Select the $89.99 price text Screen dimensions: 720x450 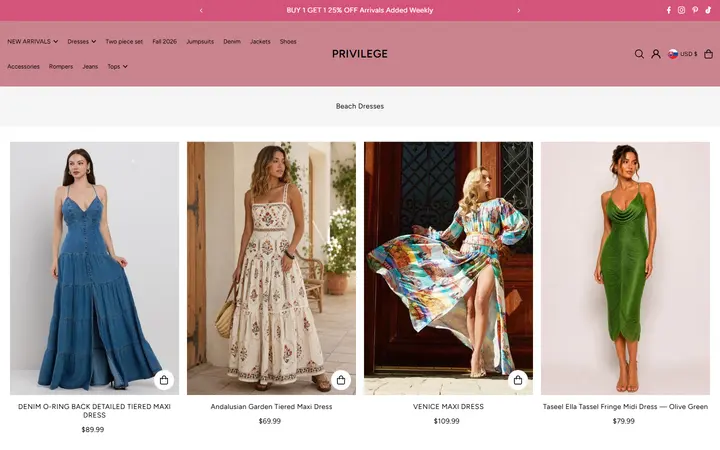click(x=93, y=430)
